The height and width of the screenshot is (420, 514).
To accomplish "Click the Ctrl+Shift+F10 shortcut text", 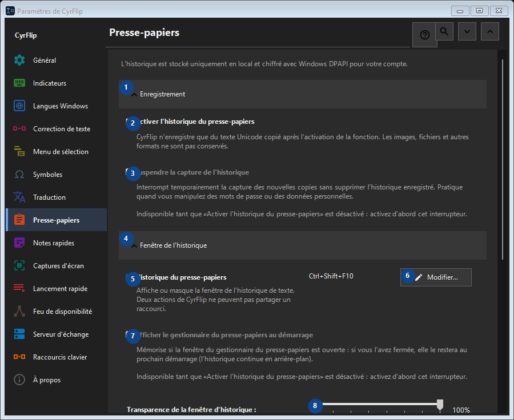I will (x=331, y=276).
